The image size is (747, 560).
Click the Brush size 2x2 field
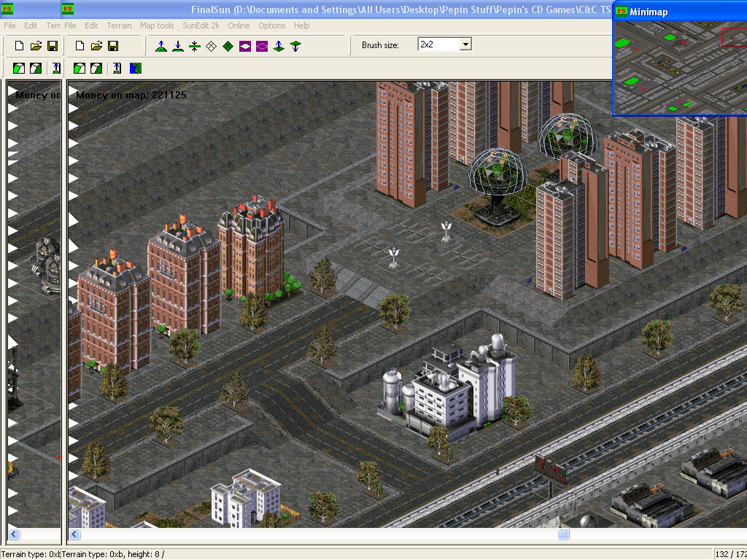click(x=438, y=44)
